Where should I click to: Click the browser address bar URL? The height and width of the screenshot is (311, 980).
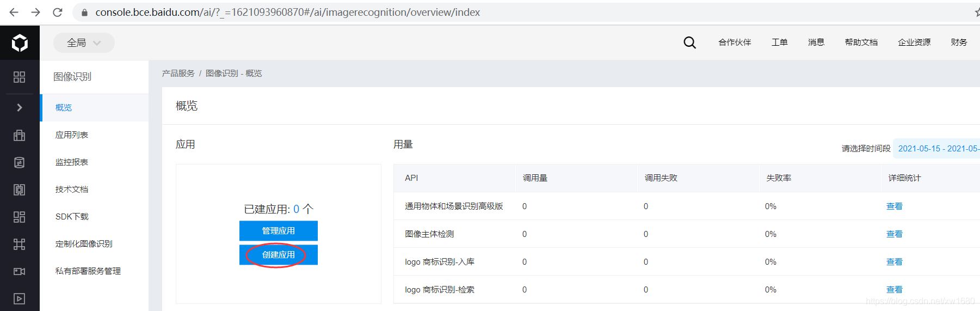[287, 12]
